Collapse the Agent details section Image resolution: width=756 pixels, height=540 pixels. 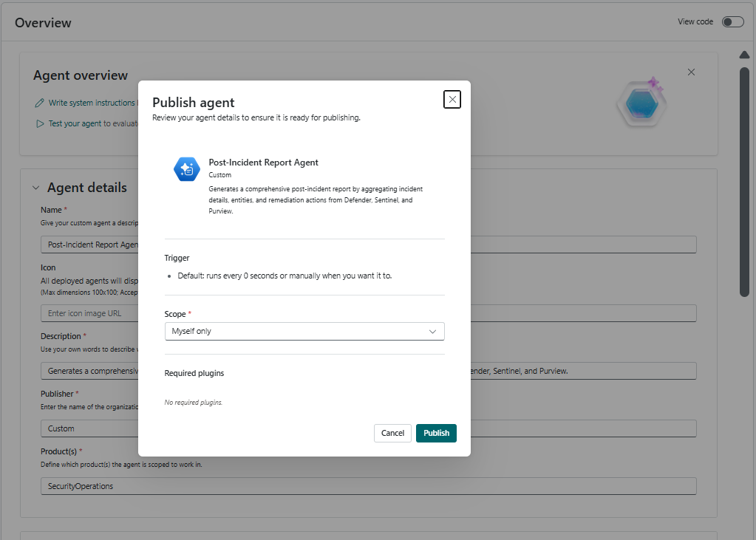point(36,188)
